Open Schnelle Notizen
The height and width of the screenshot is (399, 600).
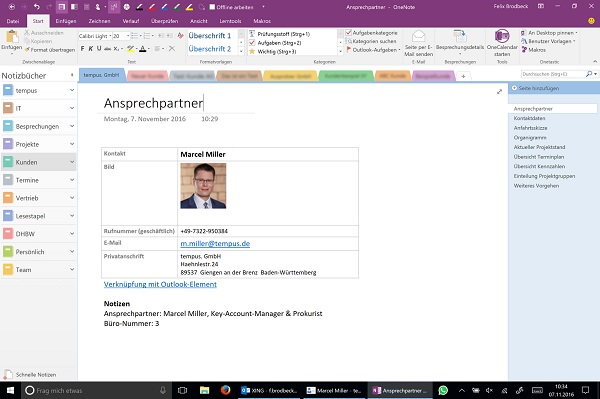31,375
